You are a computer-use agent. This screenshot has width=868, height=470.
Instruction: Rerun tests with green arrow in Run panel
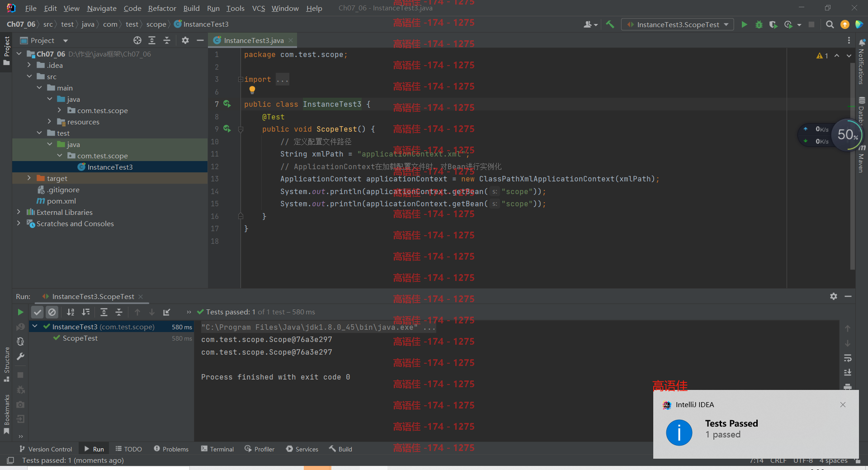click(20, 312)
